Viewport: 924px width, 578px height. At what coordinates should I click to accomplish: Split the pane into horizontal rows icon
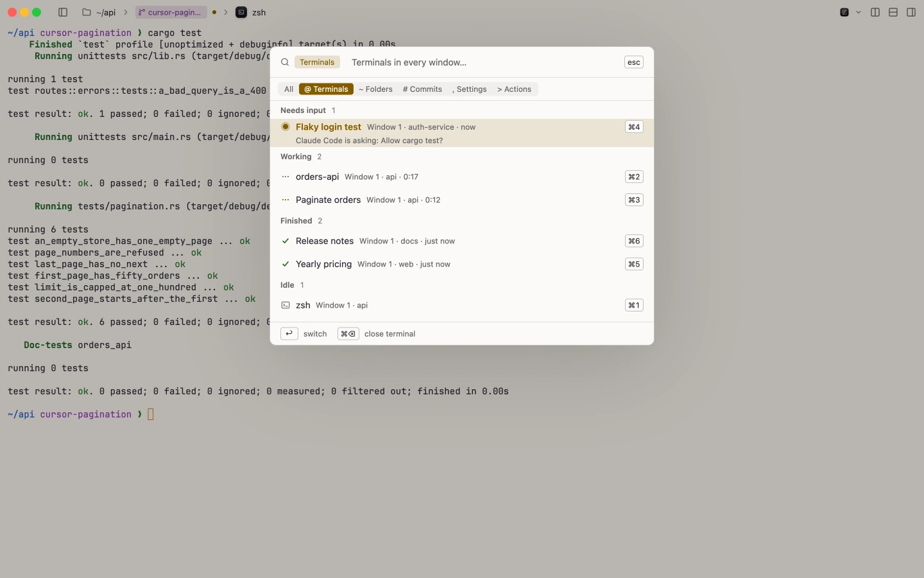[893, 12]
